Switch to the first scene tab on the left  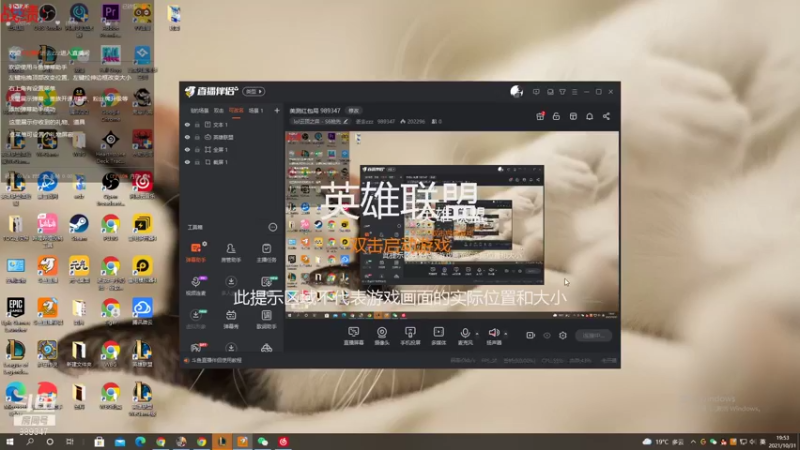(199, 110)
